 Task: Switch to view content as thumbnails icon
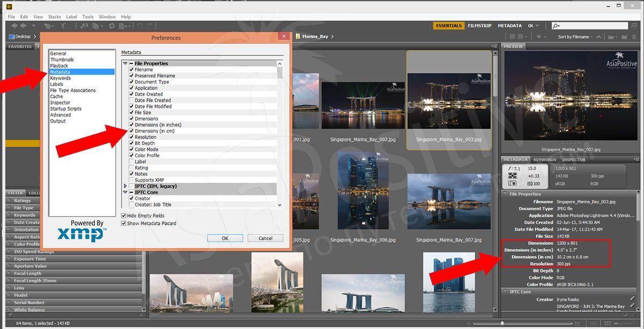pyautogui.click(x=608, y=323)
